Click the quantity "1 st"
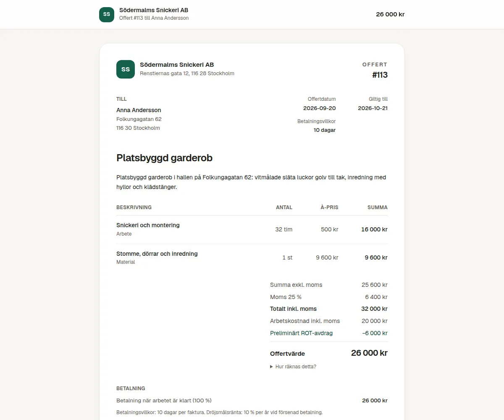This screenshot has width=504, height=420. (x=287, y=258)
